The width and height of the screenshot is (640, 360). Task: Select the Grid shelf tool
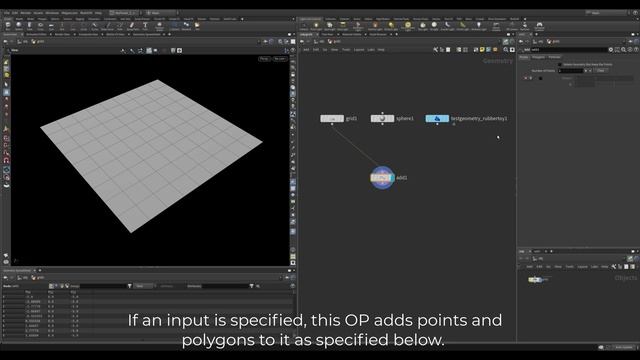point(51,26)
